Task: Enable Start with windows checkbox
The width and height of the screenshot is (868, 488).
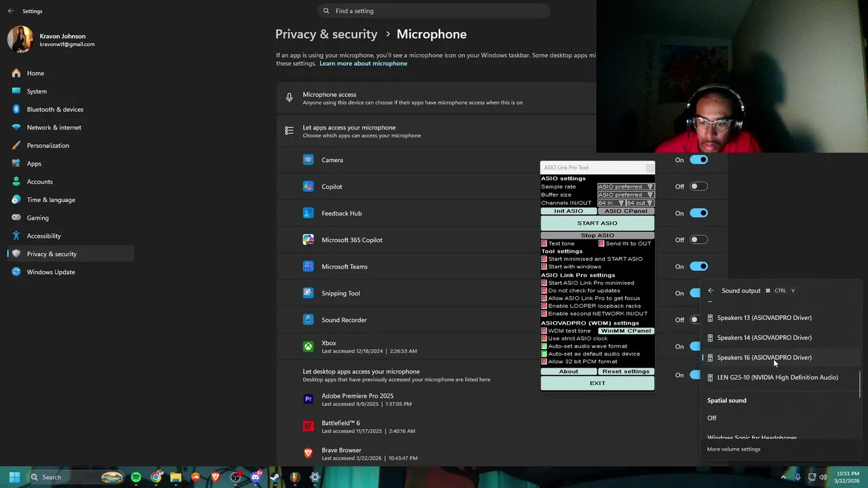Action: click(x=544, y=266)
